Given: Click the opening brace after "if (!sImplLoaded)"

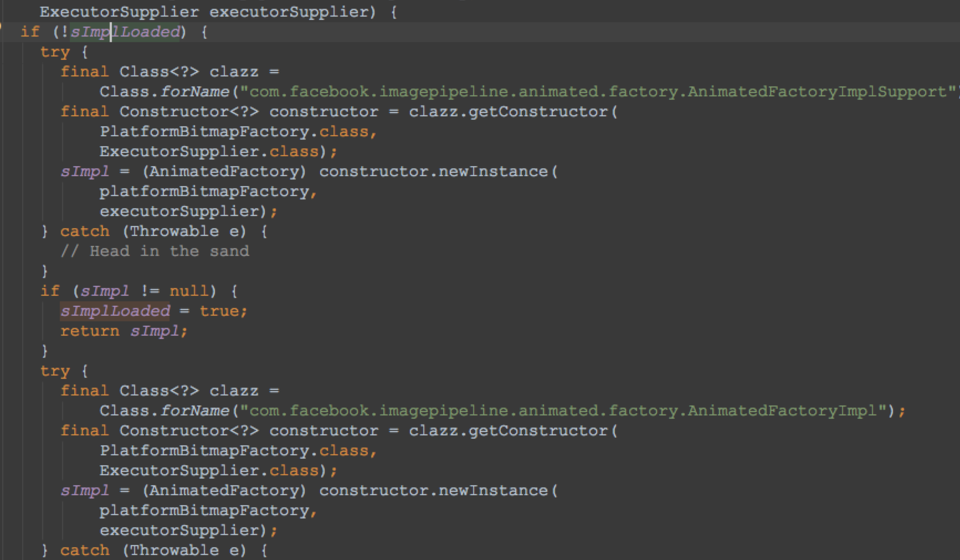Looking at the screenshot, I should pos(204,32).
